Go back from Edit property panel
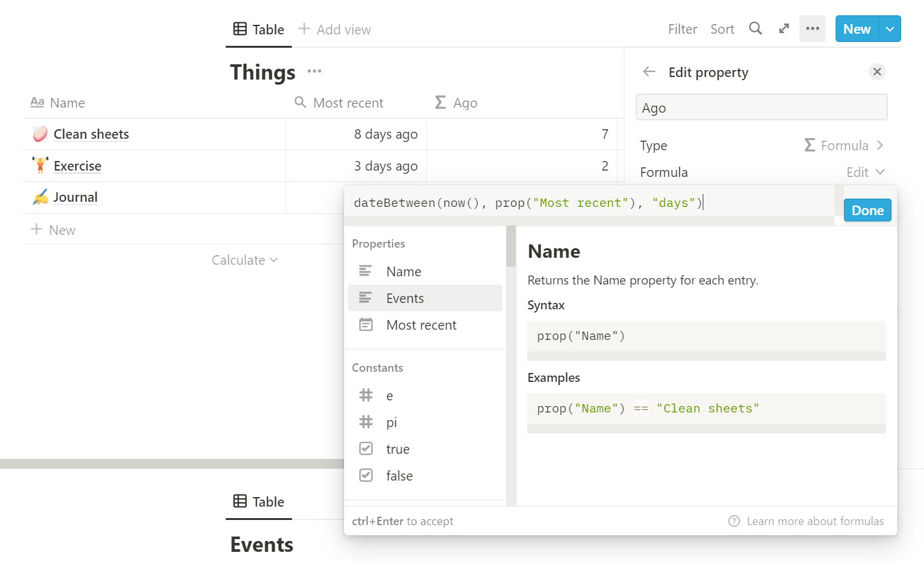 click(x=649, y=72)
